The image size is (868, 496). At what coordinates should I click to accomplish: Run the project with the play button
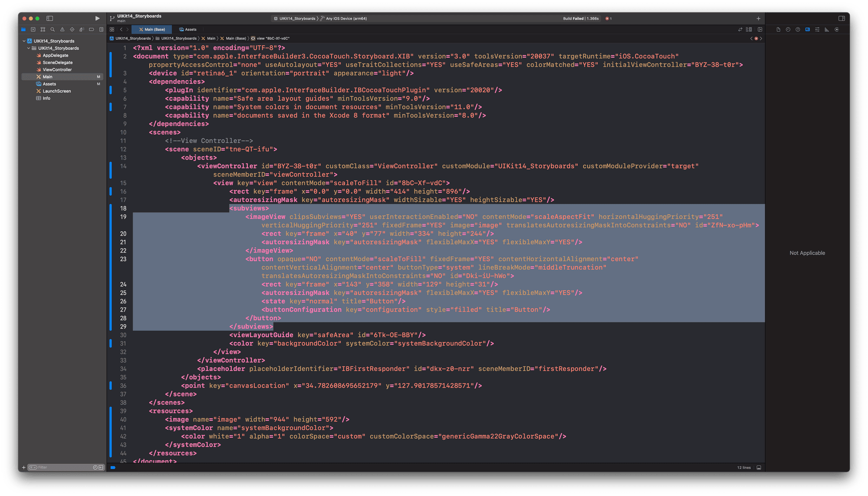[97, 18]
